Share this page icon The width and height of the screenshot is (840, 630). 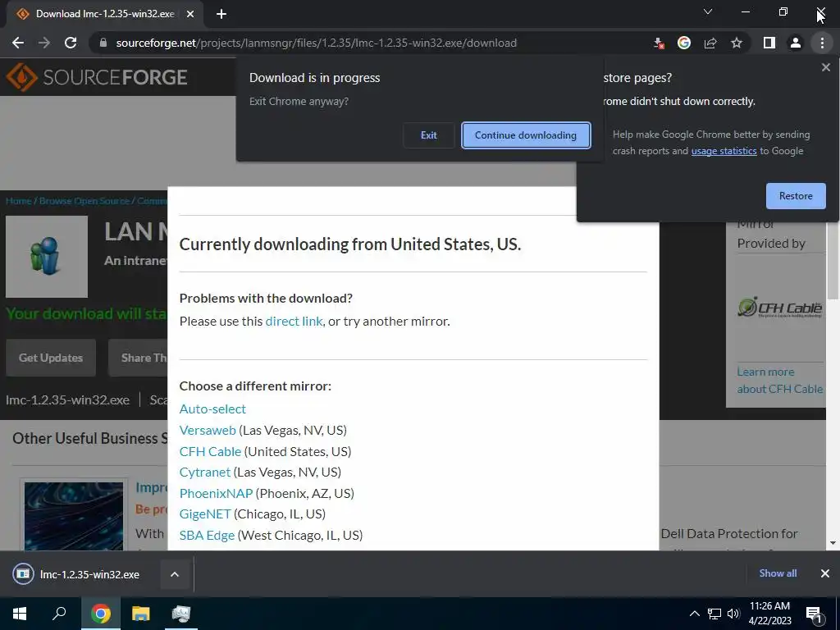pyautogui.click(x=710, y=43)
